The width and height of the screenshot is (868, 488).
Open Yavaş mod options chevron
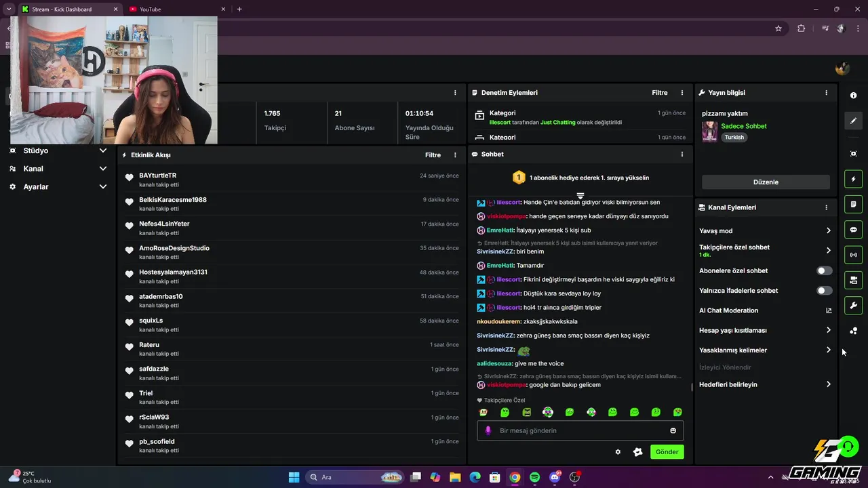[x=828, y=231]
